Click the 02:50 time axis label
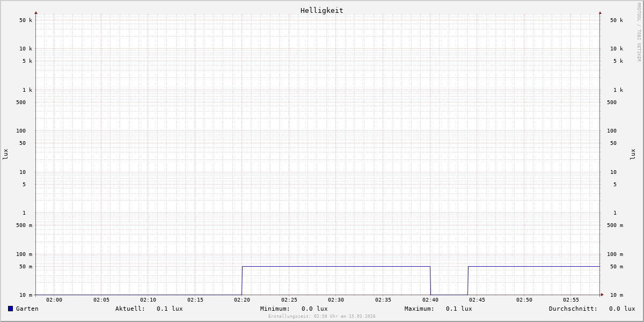The width and height of the screenshot is (644, 322). pos(524,300)
